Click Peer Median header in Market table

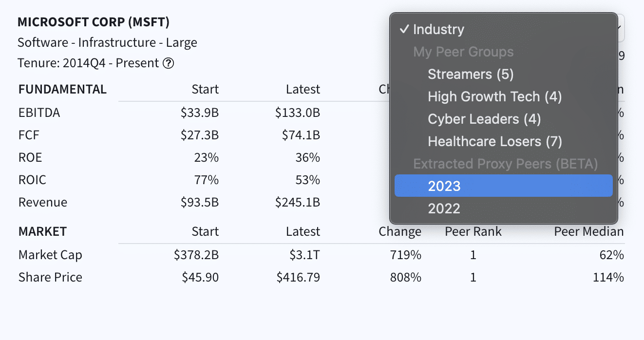(588, 231)
